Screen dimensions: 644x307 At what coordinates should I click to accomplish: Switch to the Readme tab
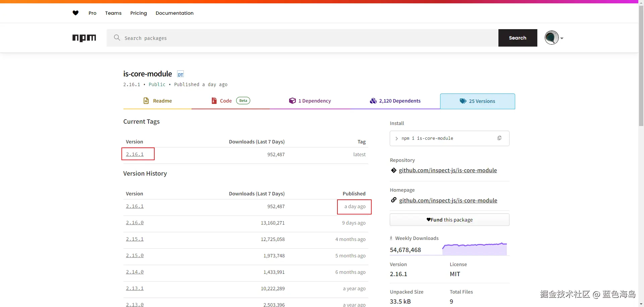(157, 101)
